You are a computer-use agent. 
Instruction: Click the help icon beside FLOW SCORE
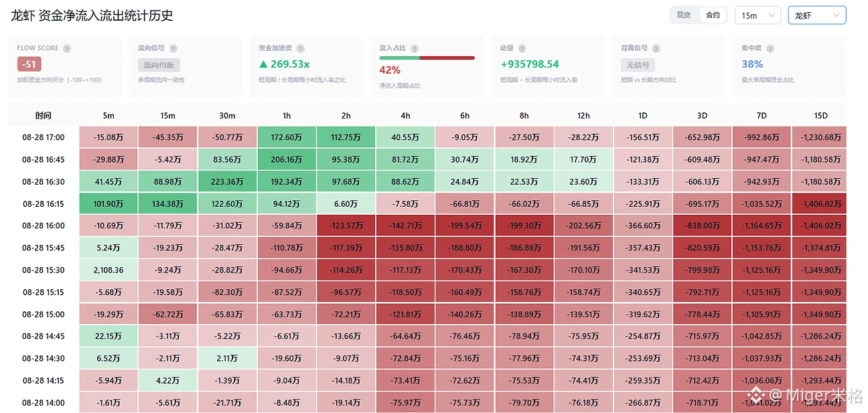pos(67,49)
